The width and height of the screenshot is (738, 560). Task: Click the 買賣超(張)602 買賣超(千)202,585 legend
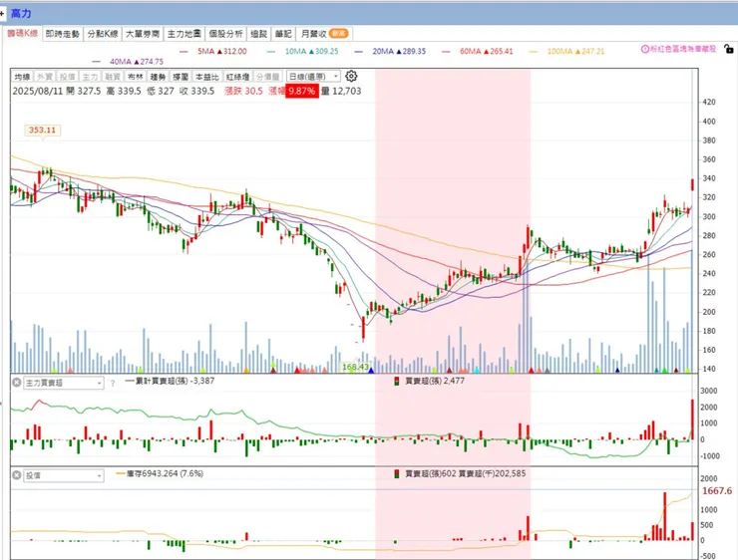(460, 473)
